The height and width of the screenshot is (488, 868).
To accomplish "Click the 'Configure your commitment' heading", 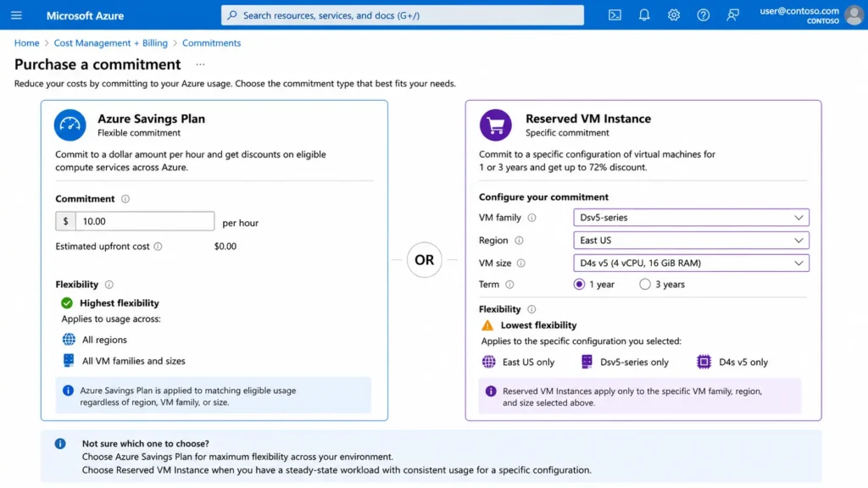I will click(543, 197).
